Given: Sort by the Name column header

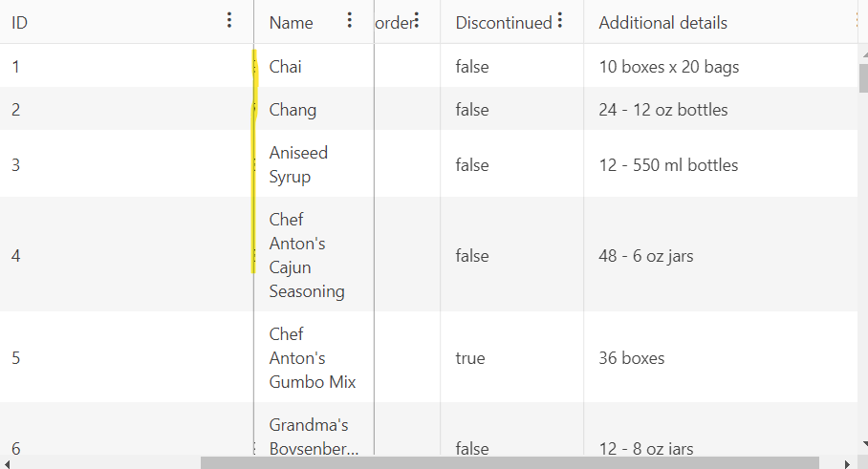Looking at the screenshot, I should [292, 23].
